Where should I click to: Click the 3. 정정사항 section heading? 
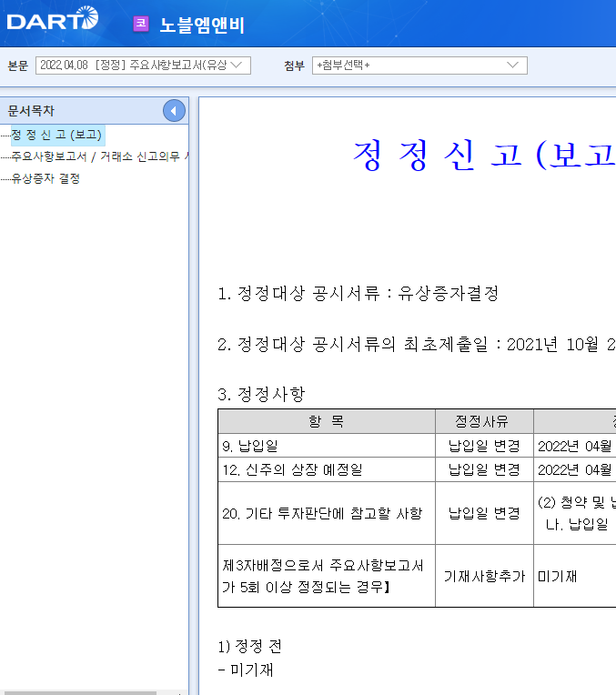[261, 394]
